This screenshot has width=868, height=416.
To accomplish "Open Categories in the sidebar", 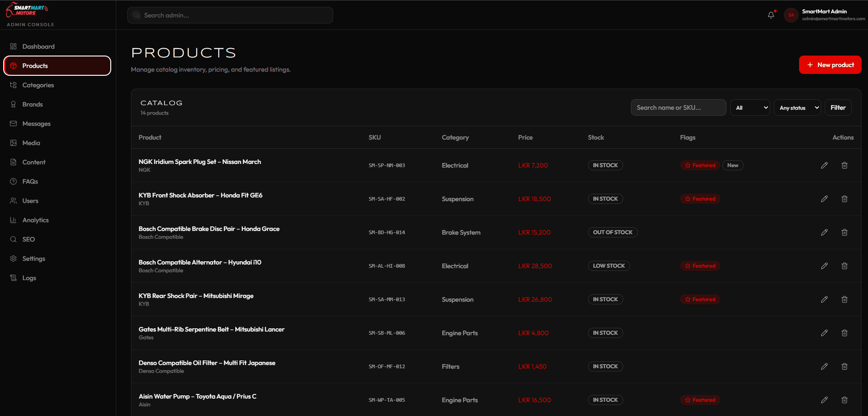I will [57, 85].
